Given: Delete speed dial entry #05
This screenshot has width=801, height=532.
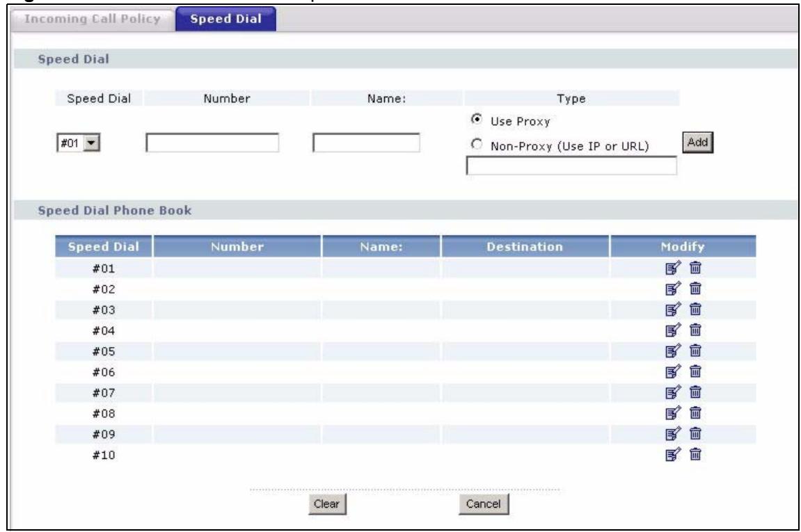Looking at the screenshot, I should pos(695,350).
